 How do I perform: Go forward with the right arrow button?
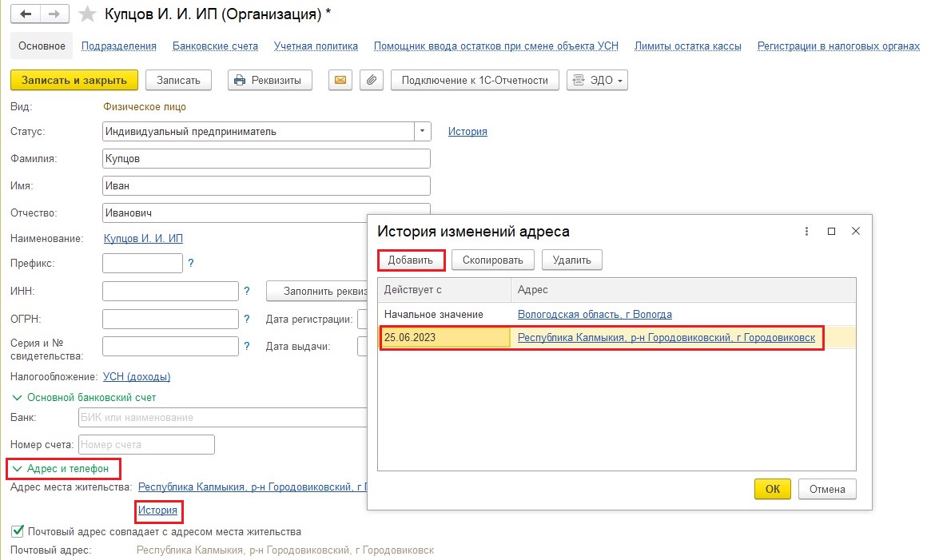[54, 14]
